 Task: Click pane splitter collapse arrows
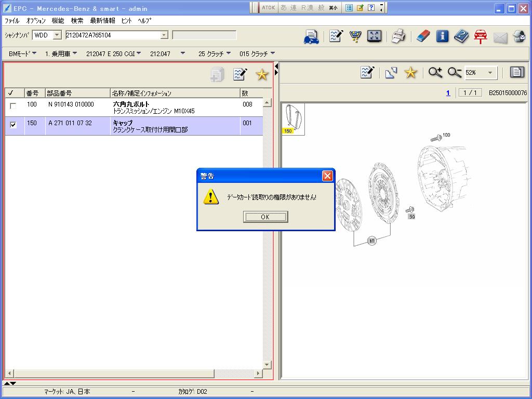click(x=276, y=69)
